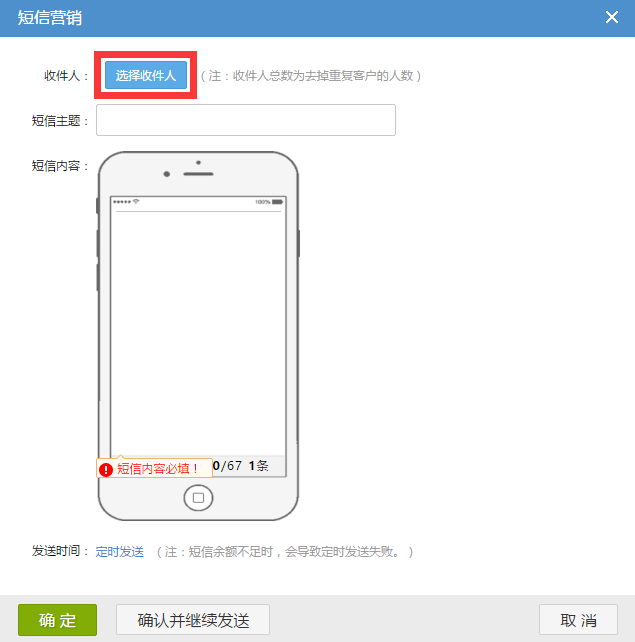The width and height of the screenshot is (635, 642).
Task: Close the 短信营销 dialog with X
Action: pyautogui.click(x=612, y=17)
